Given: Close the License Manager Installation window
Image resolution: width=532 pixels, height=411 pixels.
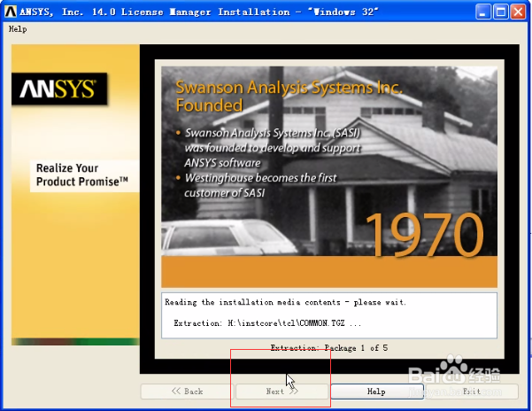Looking at the screenshot, I should pos(518,12).
